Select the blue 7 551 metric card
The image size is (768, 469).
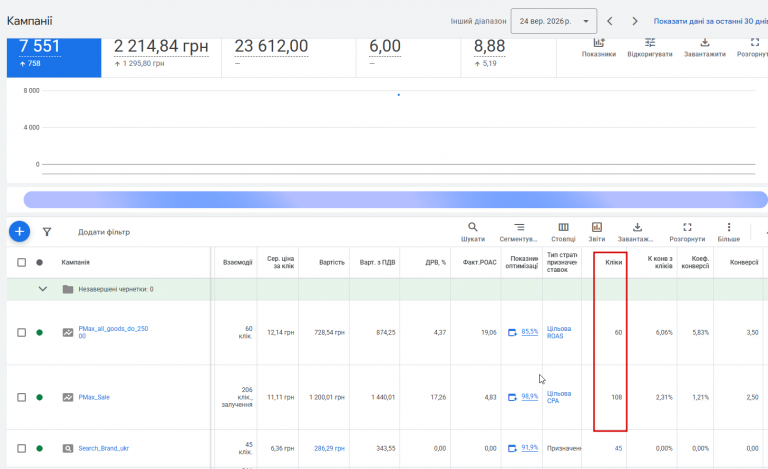(x=54, y=57)
